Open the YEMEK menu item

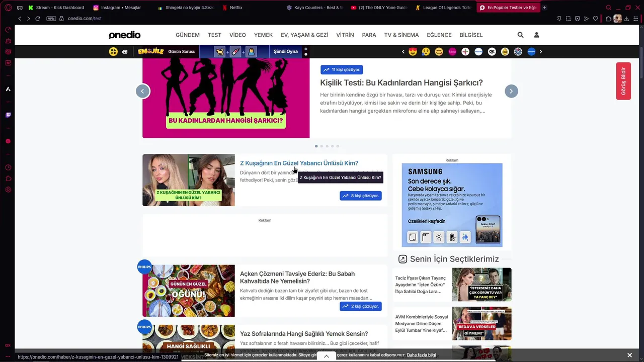[263, 35]
